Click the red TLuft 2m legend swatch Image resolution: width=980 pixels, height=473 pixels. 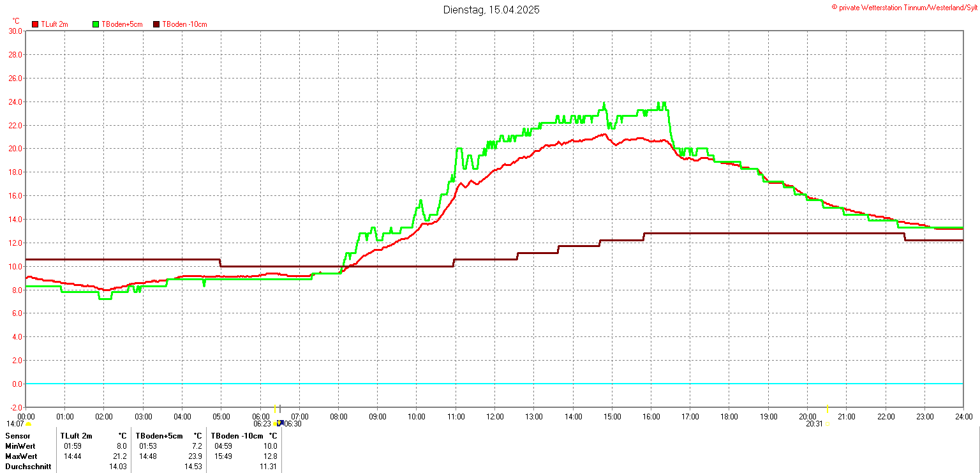[35, 24]
